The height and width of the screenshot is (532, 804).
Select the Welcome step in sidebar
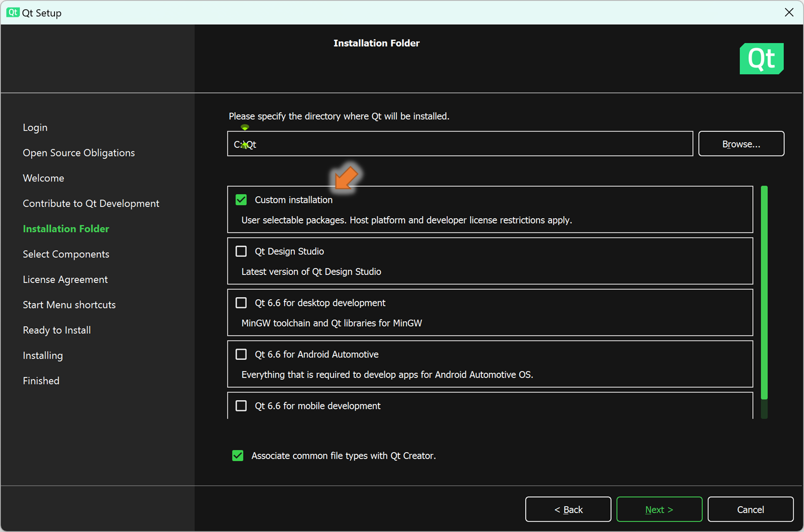(x=43, y=178)
